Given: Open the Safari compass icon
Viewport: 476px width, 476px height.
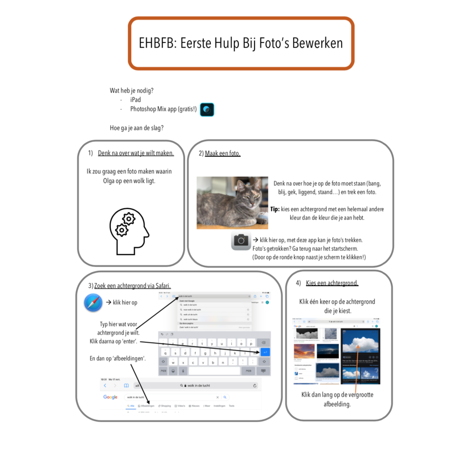Looking at the screenshot, I should 93,303.
